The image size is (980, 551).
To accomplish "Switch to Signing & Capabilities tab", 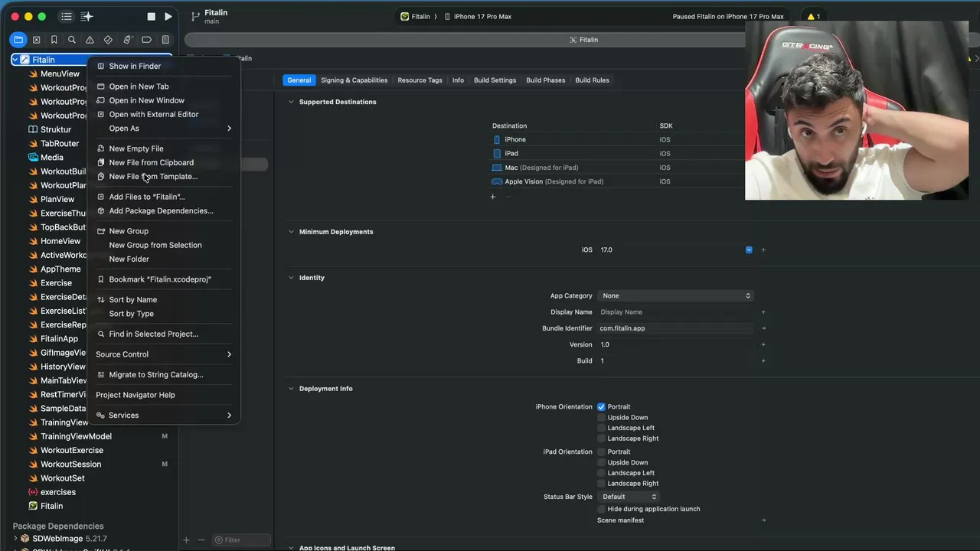I will [x=354, y=80].
